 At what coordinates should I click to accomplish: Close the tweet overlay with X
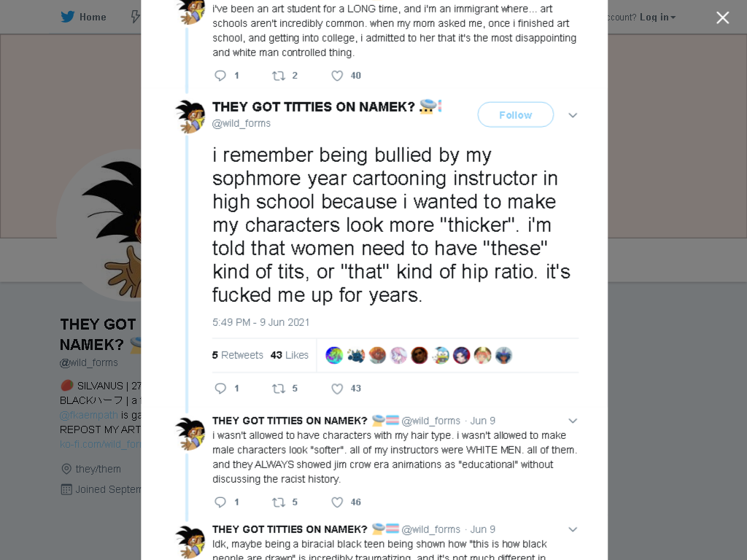[x=723, y=17]
